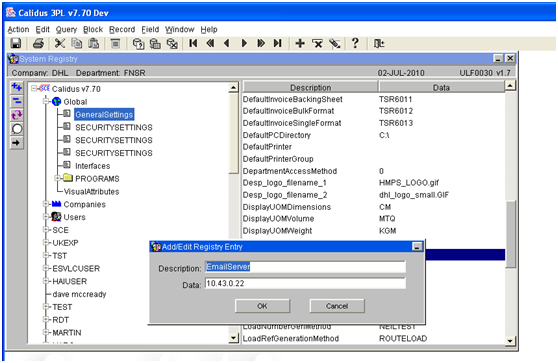Select the dave mccready tree item

coord(79,294)
